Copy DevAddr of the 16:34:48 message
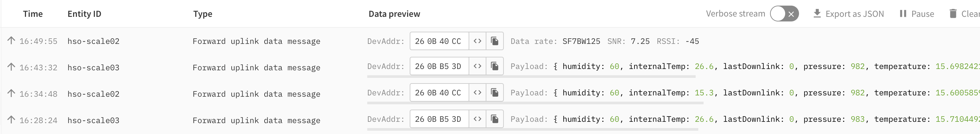Screen dimensions: 980x134 tap(495, 92)
